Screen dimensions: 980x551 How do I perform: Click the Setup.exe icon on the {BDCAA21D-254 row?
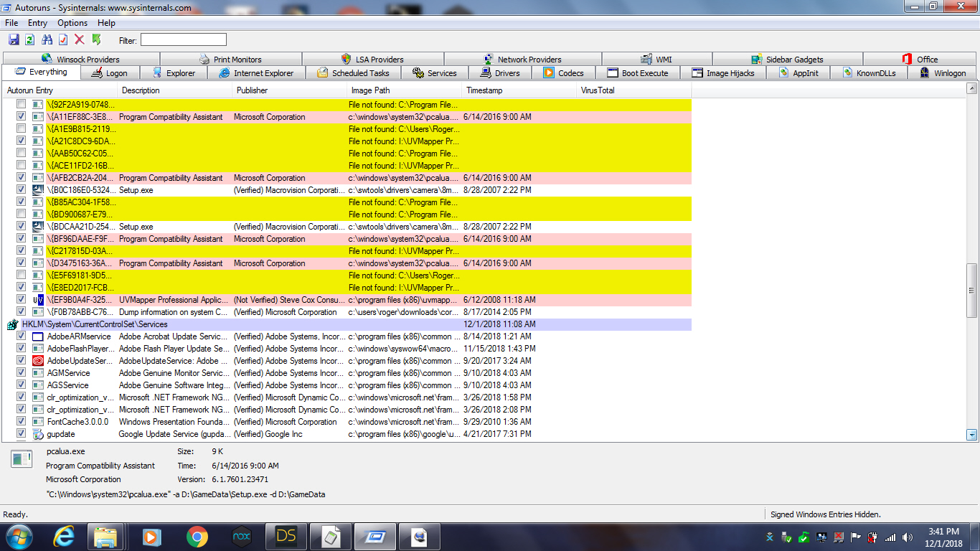pos(38,227)
